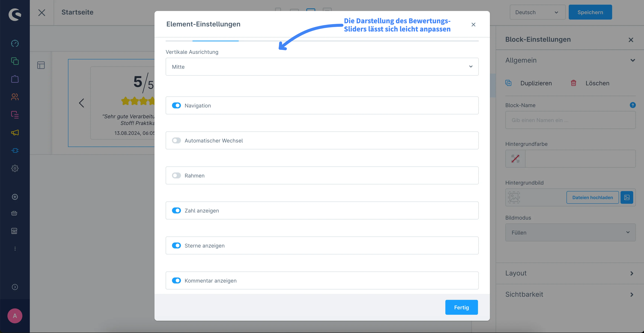Turn off the Zahl anzeigen toggle
This screenshot has width=644, height=333.
pyautogui.click(x=176, y=210)
